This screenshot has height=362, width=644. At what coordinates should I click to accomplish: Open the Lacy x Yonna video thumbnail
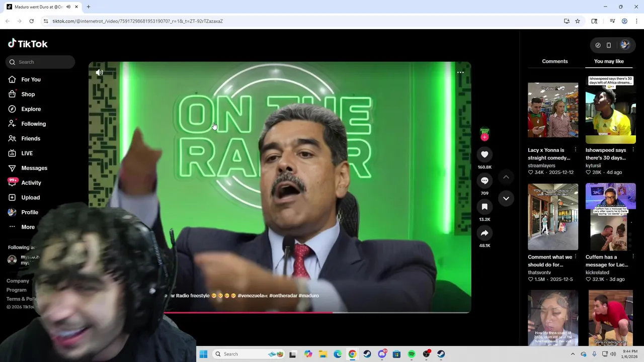[x=553, y=110]
